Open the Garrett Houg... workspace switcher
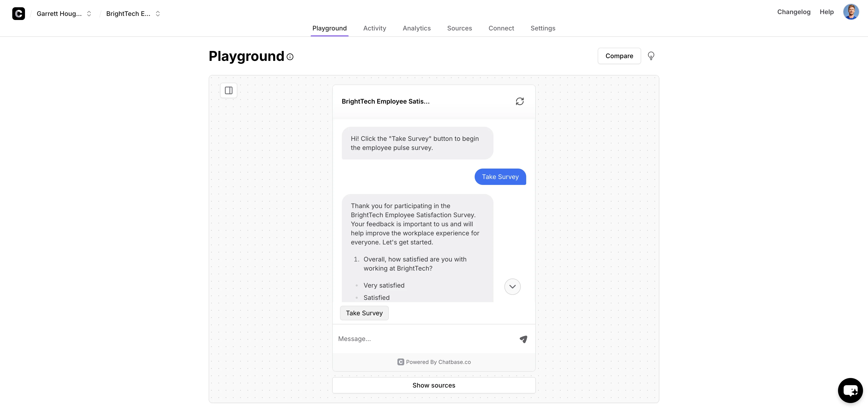 pyautogui.click(x=64, y=13)
